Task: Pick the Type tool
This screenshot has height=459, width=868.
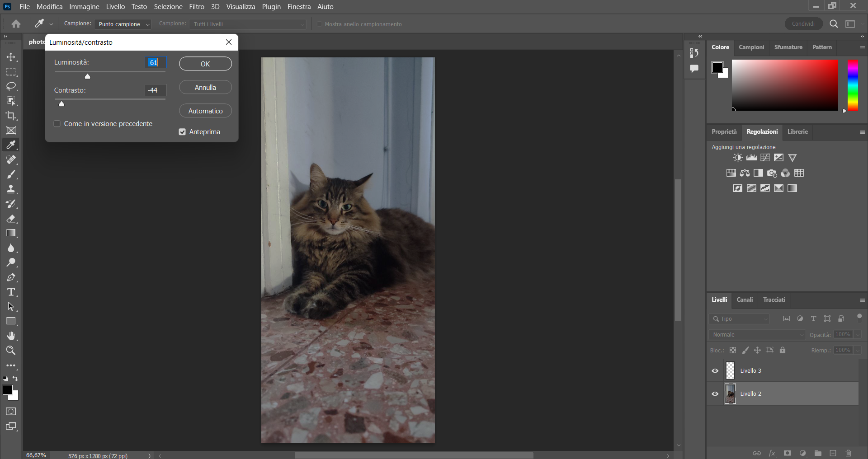Action: (x=11, y=291)
